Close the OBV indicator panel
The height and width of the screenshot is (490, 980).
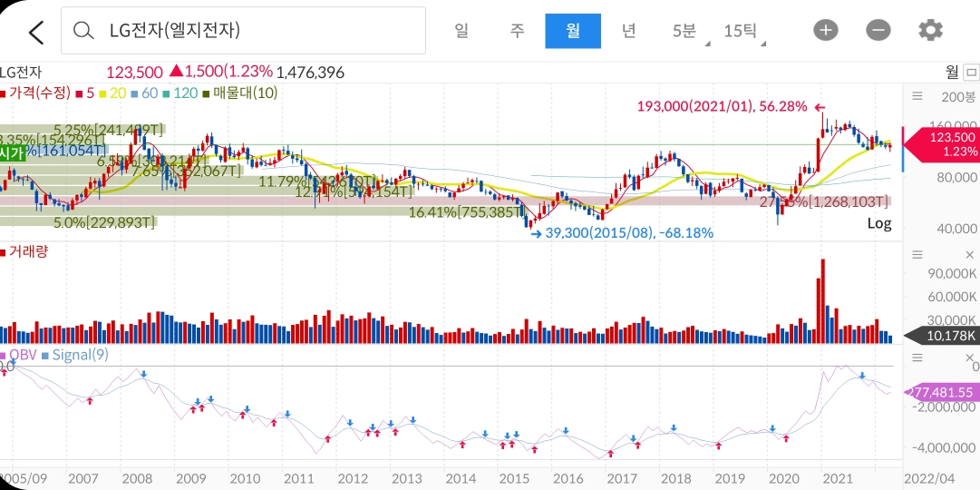click(x=969, y=358)
